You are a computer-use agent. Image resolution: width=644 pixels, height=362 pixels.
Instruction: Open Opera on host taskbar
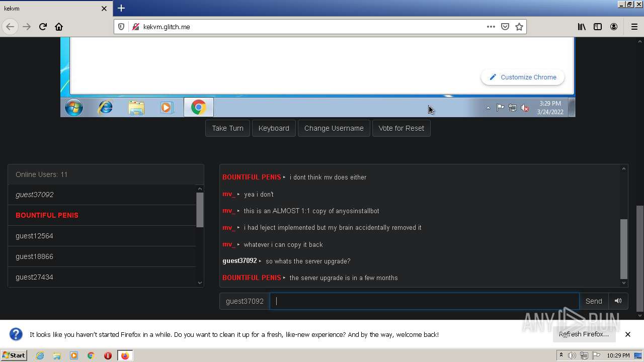click(108, 355)
